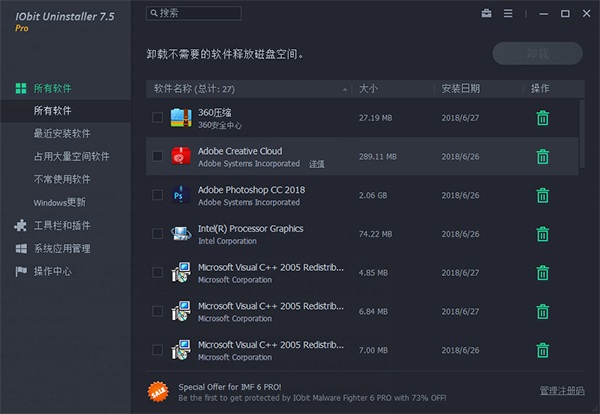
Task: Check the box for the 4.85 MB Visual C++ row
Action: (x=157, y=272)
